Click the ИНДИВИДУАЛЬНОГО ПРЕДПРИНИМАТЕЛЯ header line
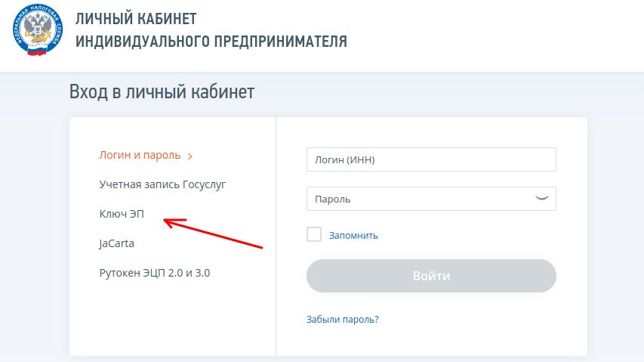This screenshot has width=644, height=362. point(211,41)
